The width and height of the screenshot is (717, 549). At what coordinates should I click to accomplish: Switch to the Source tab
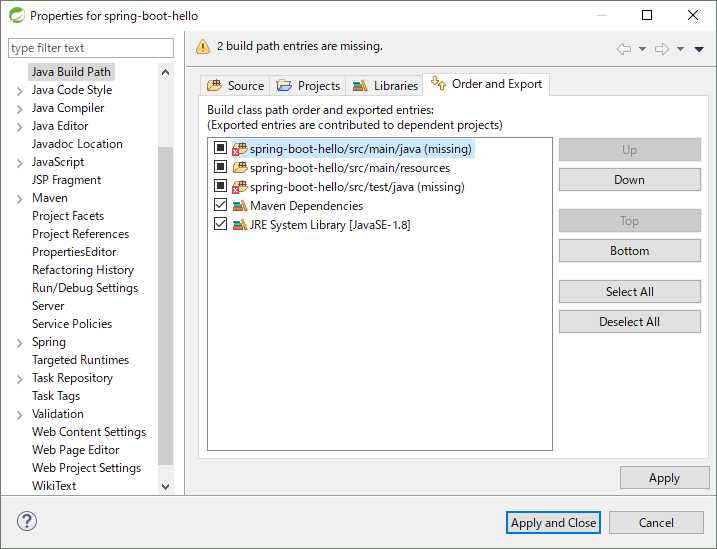(235, 85)
